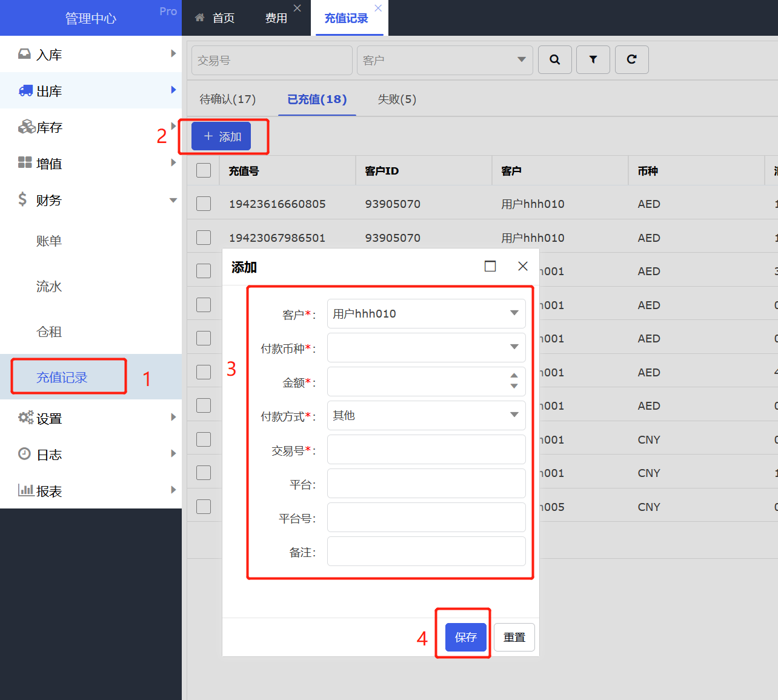Click the search magnifier button
Image resolution: width=778 pixels, height=700 pixels.
(x=554, y=59)
